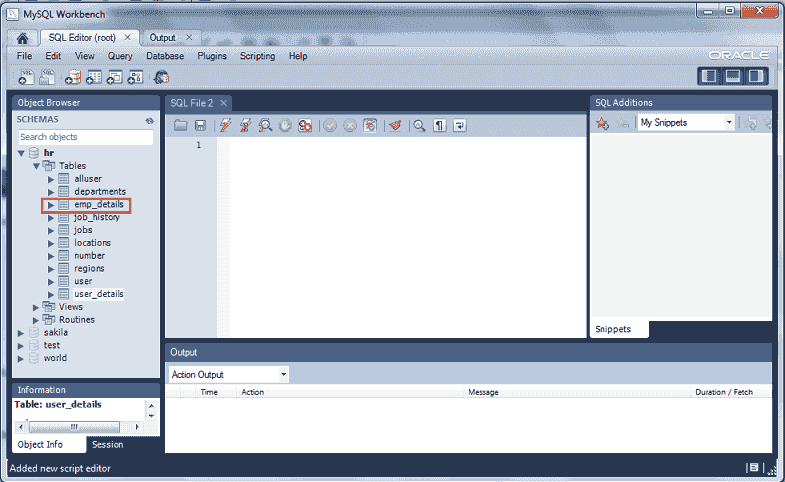Open a script file in editor
Viewport: 785px width, 482px height.
(180, 125)
